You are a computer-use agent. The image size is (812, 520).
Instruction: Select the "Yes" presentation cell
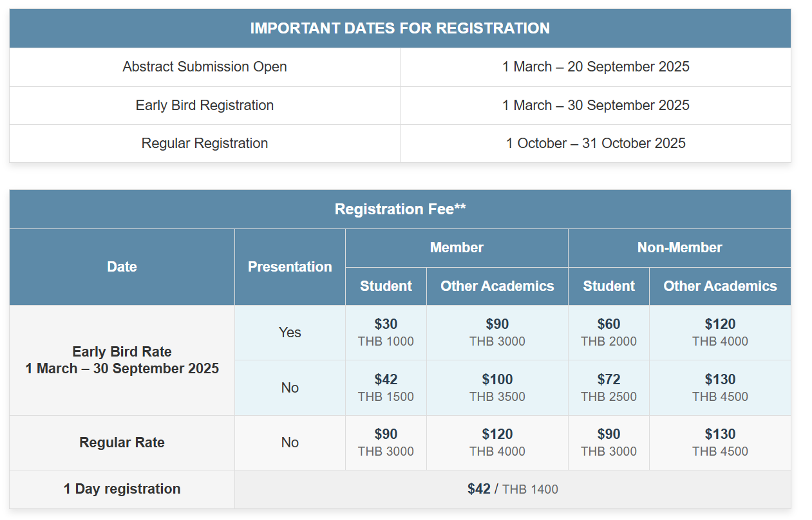[290, 333]
